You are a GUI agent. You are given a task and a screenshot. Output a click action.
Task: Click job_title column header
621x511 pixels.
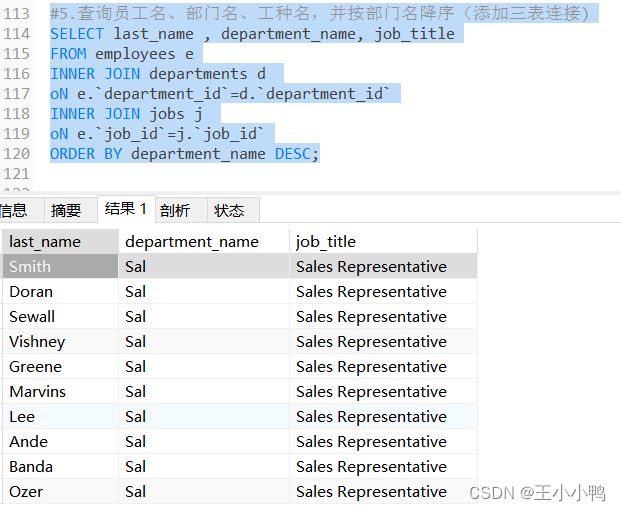point(383,241)
